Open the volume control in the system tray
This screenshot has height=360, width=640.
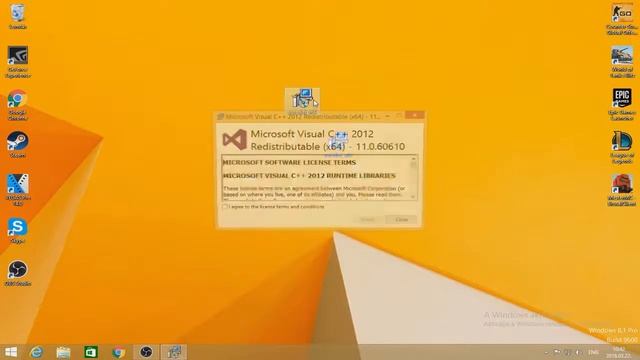(578, 352)
